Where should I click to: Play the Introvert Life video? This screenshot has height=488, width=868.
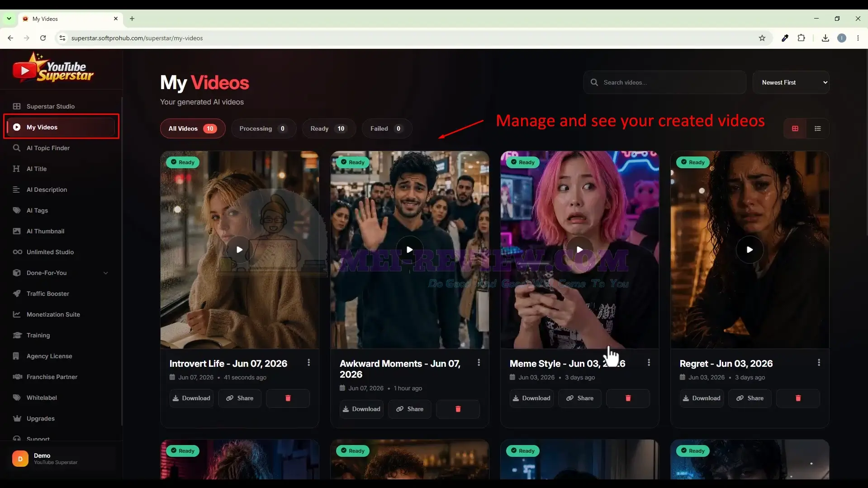(239, 250)
